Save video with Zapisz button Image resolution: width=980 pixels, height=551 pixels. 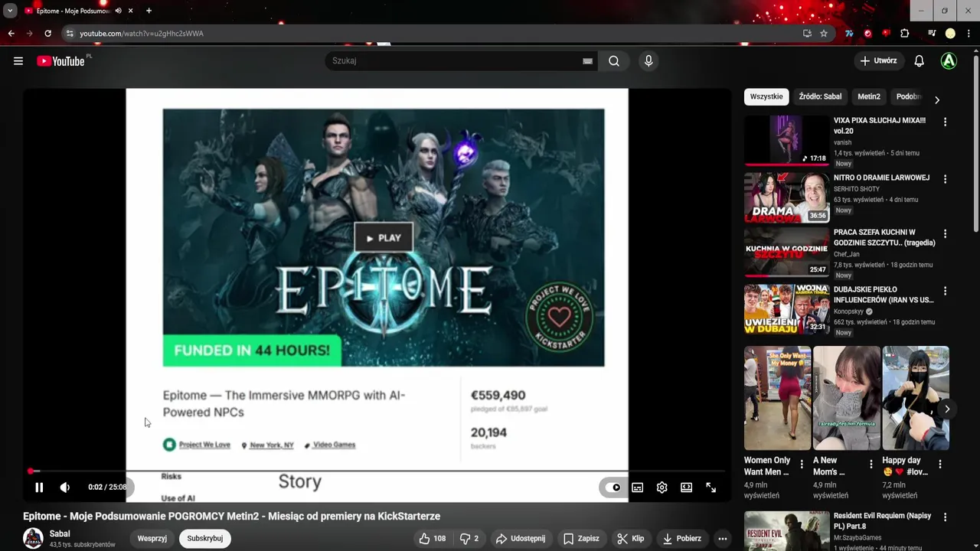(581, 539)
